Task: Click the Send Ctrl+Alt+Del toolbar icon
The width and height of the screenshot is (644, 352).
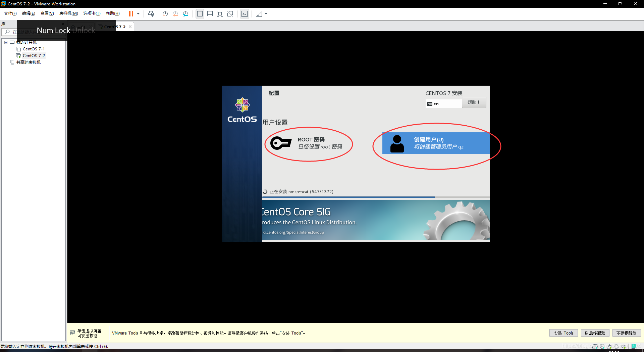Action: point(151,14)
